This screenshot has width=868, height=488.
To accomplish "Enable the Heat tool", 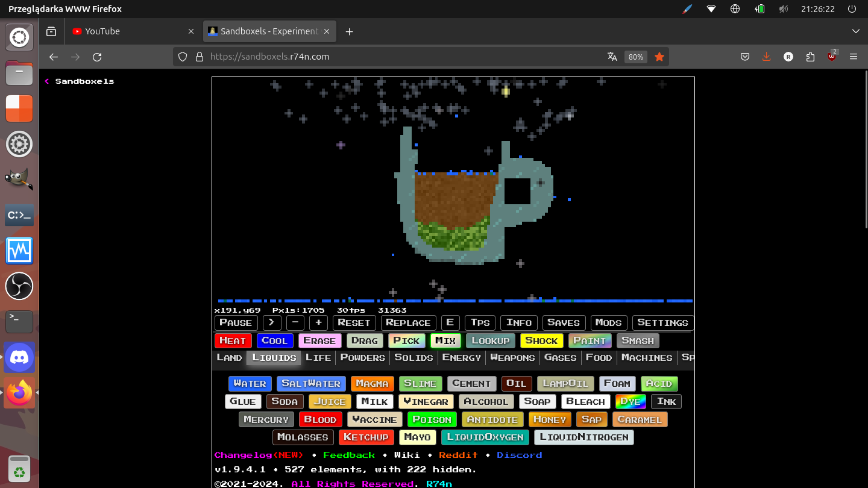I will tap(233, 340).
